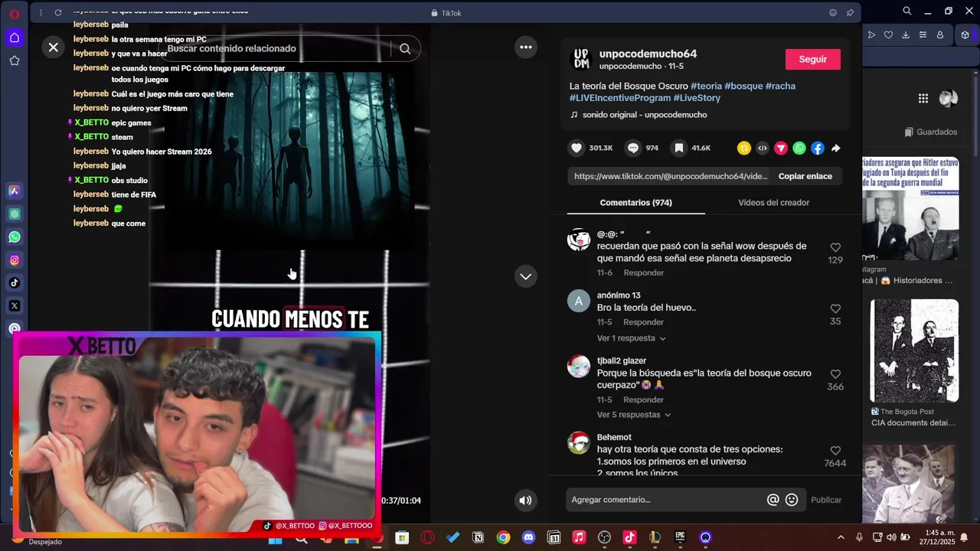980x551 pixels.
Task: Open Opera sidebar home icon
Action: click(x=15, y=37)
